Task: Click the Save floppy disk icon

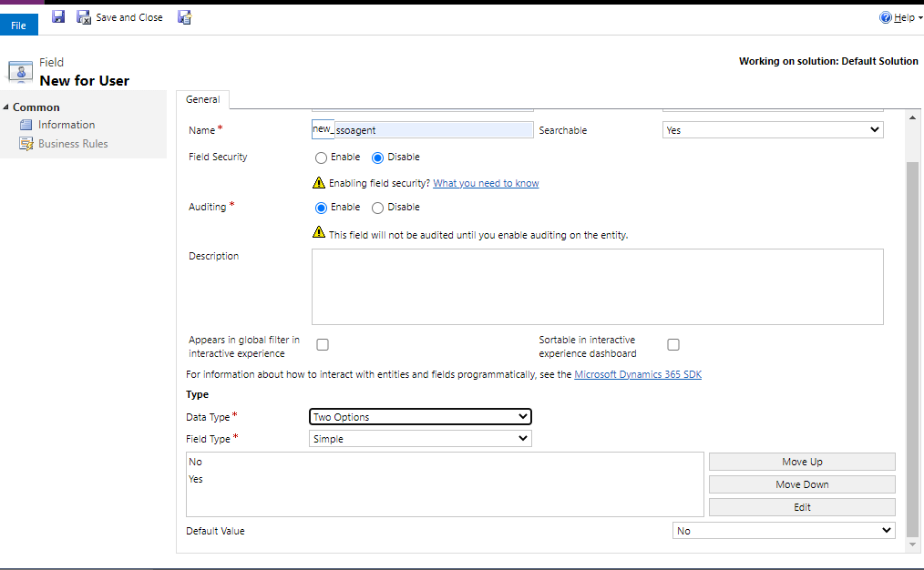Action: [58, 16]
